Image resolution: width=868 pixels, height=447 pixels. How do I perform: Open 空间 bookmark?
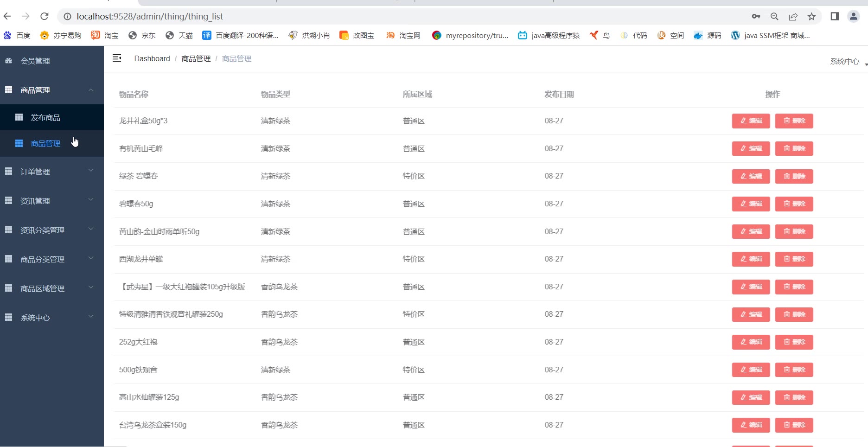point(670,35)
